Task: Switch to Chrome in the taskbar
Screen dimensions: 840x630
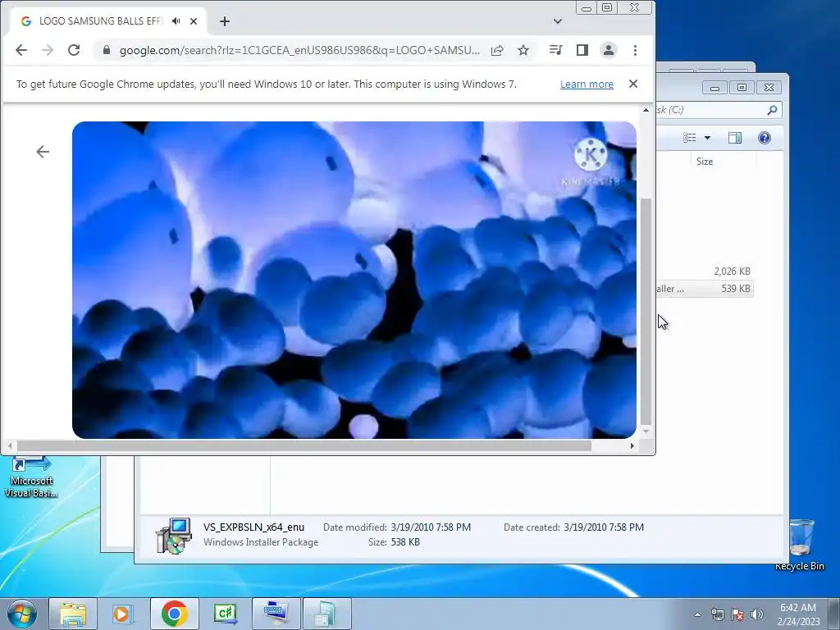Action: 174,614
